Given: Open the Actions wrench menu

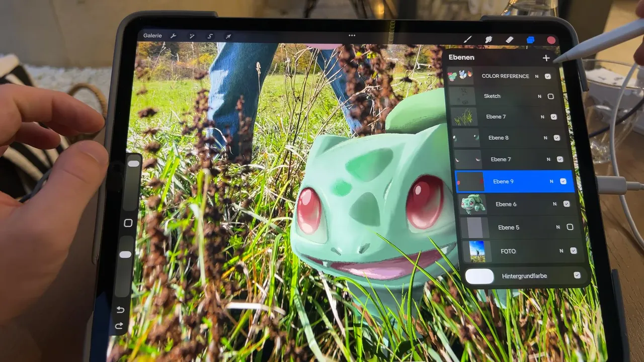Looking at the screenshot, I should 173,36.
